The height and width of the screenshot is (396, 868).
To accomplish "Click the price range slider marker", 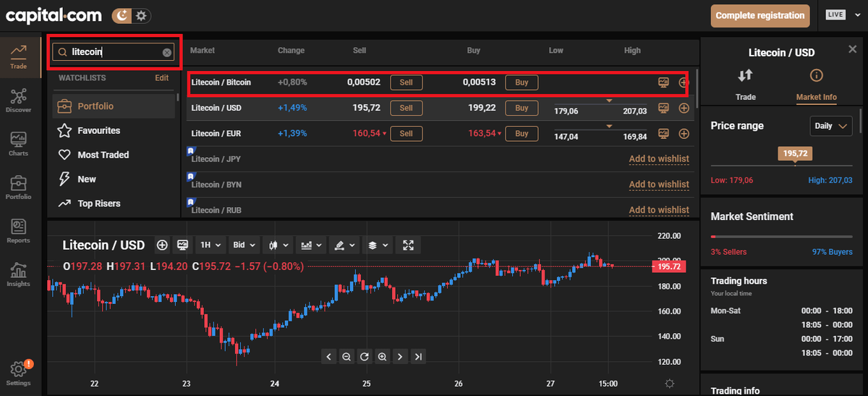I will pyautogui.click(x=794, y=154).
